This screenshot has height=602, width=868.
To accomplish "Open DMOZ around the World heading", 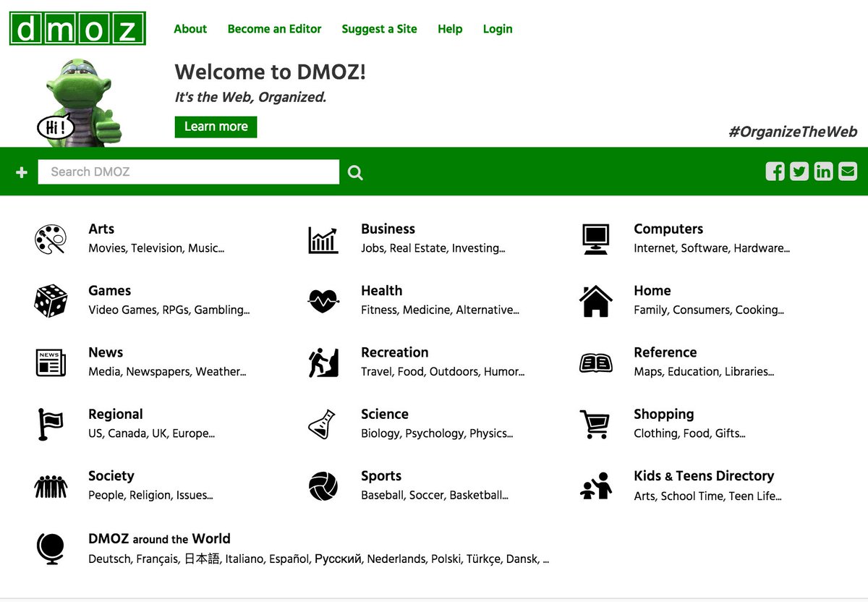I will tap(159, 538).
